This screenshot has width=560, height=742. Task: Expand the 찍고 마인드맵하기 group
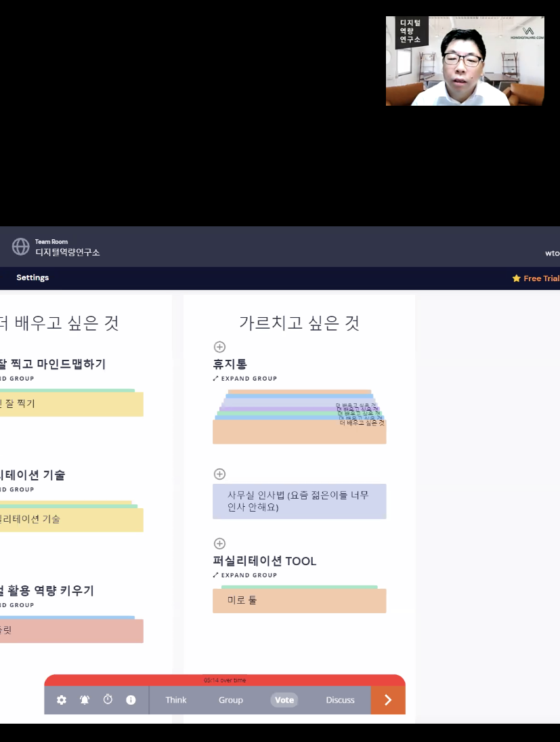[17, 379]
